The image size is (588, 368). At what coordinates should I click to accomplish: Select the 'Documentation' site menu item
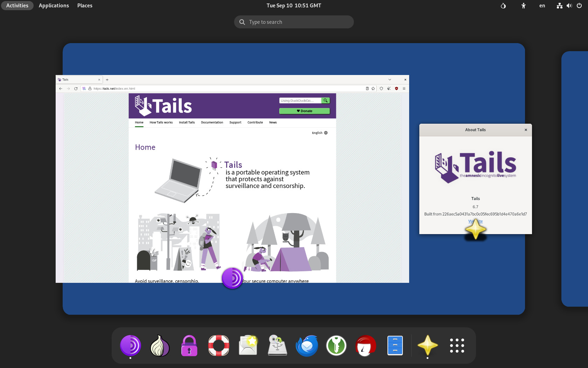(212, 122)
